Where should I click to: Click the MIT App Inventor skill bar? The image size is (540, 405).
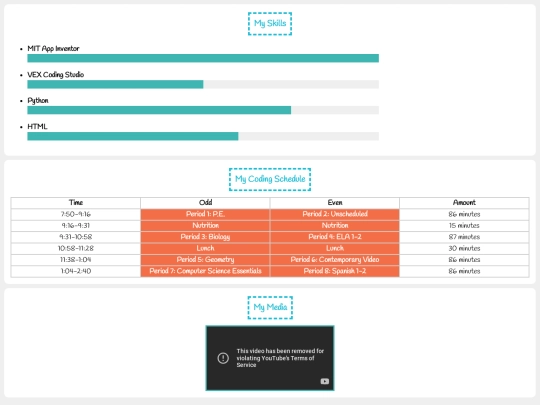[203, 58]
